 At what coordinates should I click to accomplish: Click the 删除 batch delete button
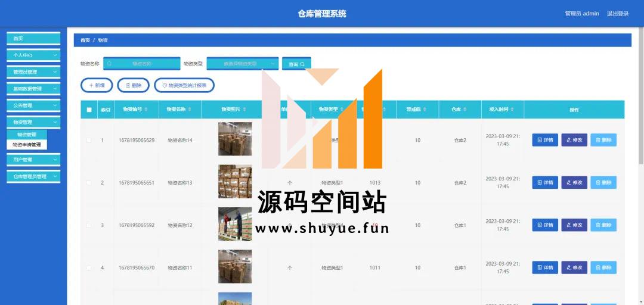click(133, 85)
